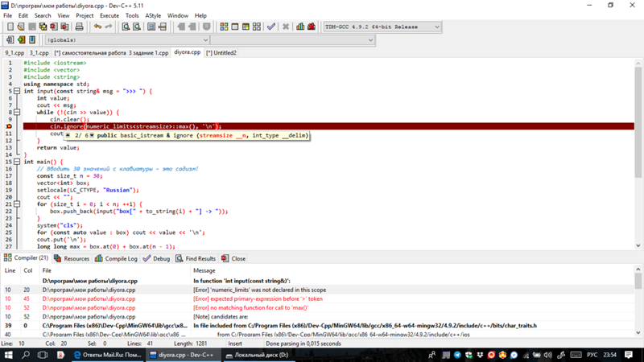Start debugging with the checkmark icon
This screenshot has height=362, width=644.
pos(271,27)
